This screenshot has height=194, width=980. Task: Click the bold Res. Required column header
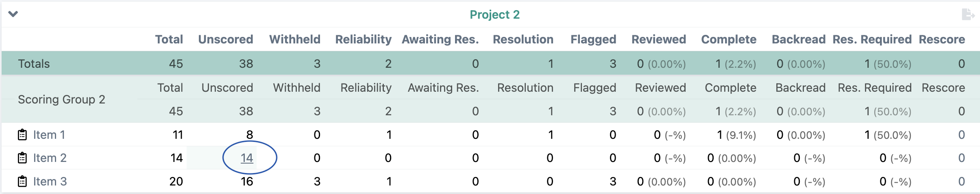(x=872, y=39)
